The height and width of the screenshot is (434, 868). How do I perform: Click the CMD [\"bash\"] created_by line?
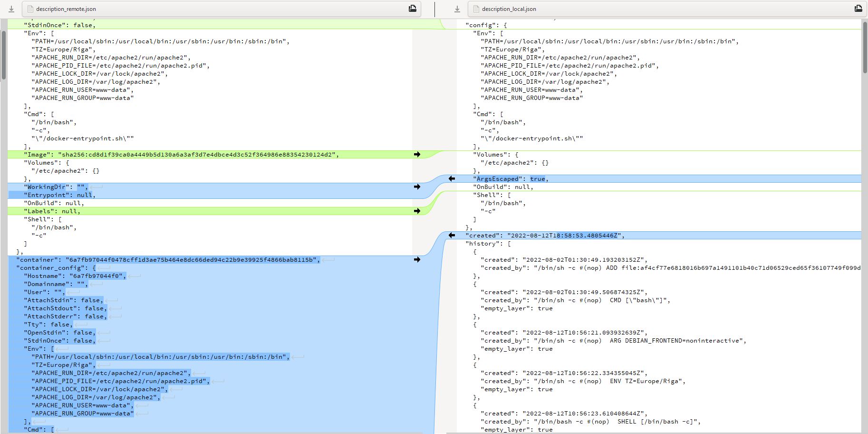click(575, 300)
